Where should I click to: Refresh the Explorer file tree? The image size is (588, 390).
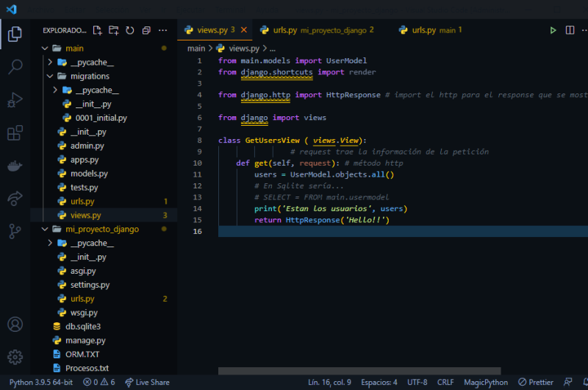130,30
